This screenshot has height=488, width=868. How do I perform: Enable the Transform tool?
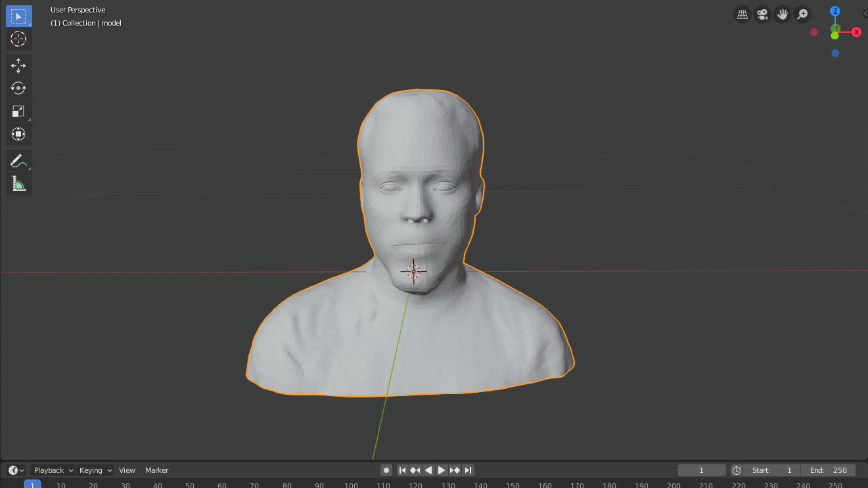click(x=18, y=134)
